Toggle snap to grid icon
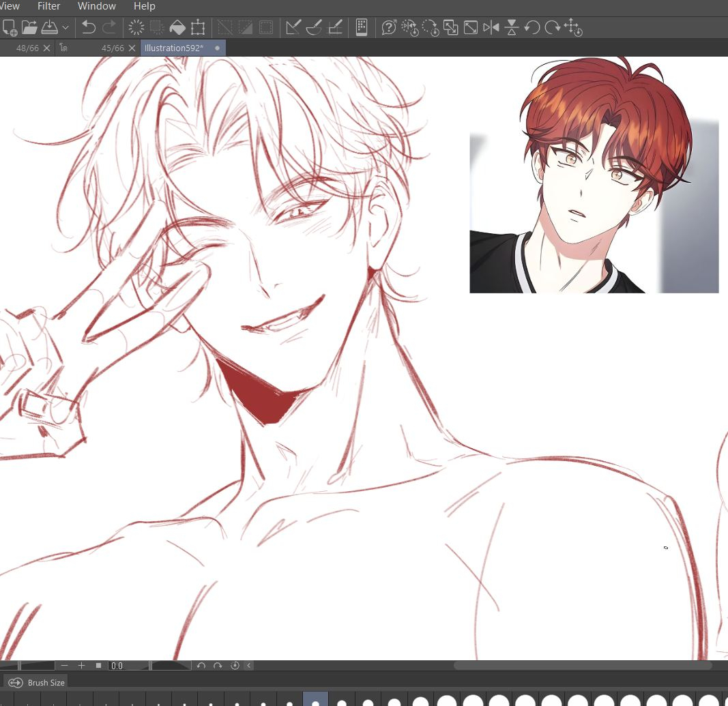Screen dimensions: 728x706 point(335,28)
